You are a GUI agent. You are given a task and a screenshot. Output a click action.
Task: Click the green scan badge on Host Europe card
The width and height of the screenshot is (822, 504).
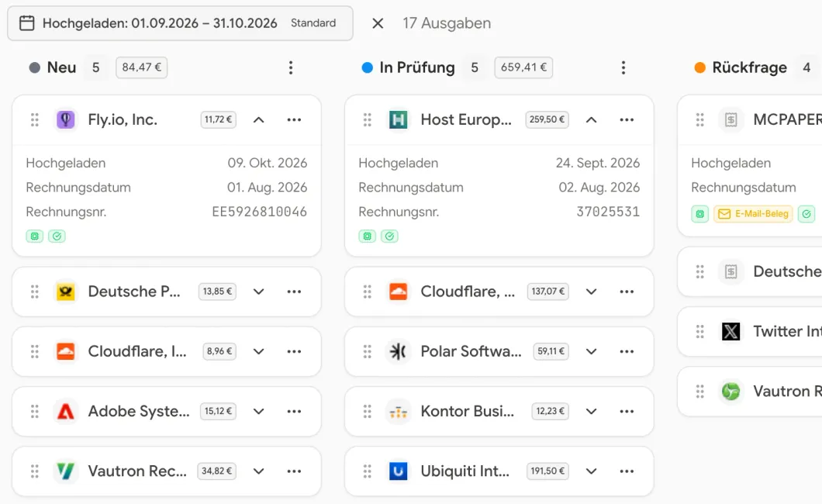pos(368,236)
